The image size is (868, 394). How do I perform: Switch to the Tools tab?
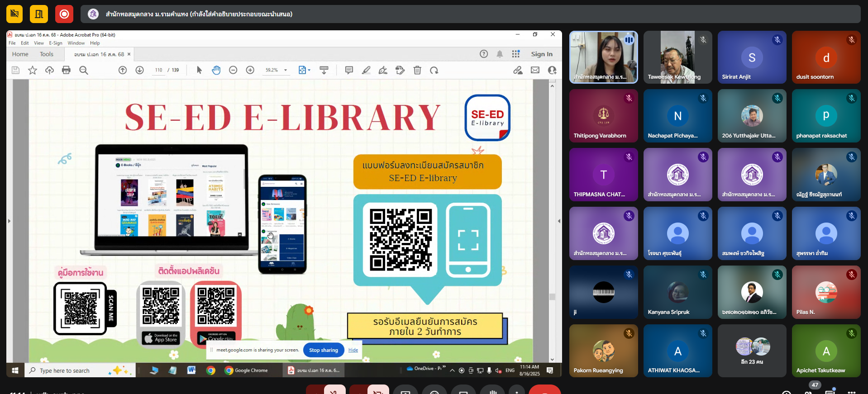[x=47, y=54]
